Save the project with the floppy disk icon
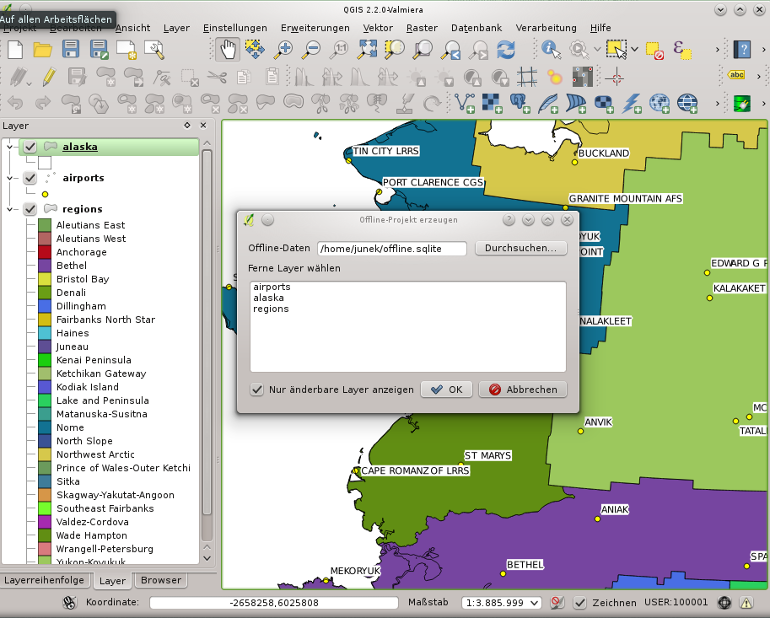The width and height of the screenshot is (770, 618). click(x=71, y=50)
